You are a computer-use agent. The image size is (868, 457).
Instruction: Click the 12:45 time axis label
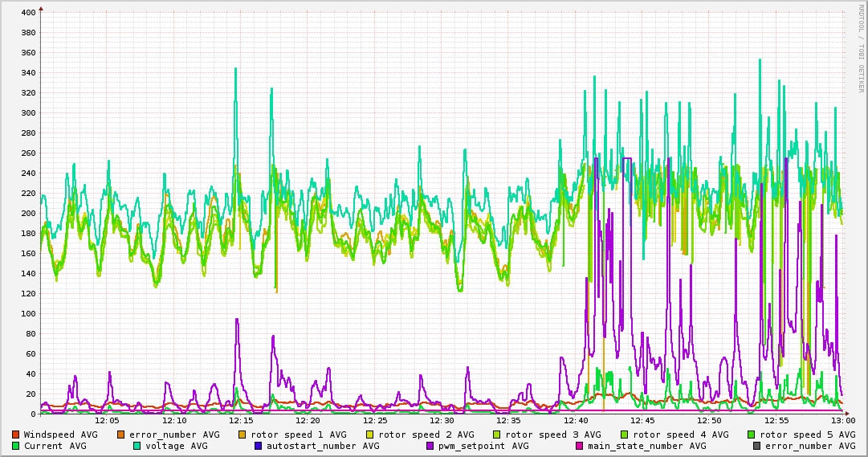point(642,421)
